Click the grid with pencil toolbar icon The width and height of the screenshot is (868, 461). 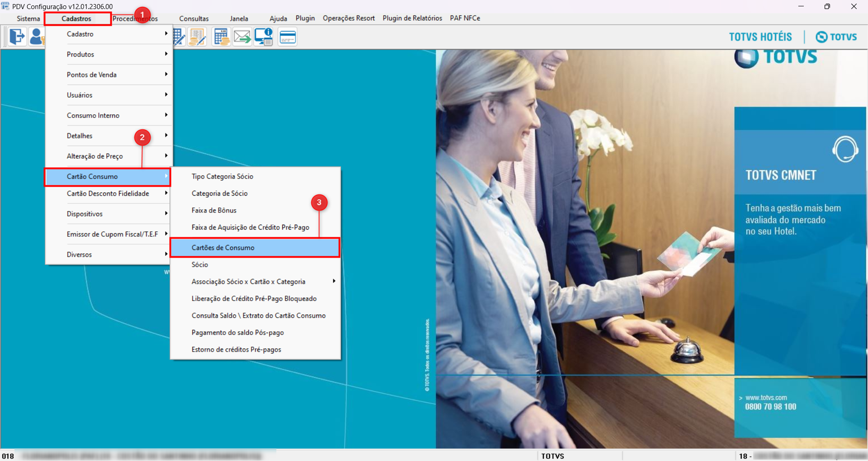(179, 37)
